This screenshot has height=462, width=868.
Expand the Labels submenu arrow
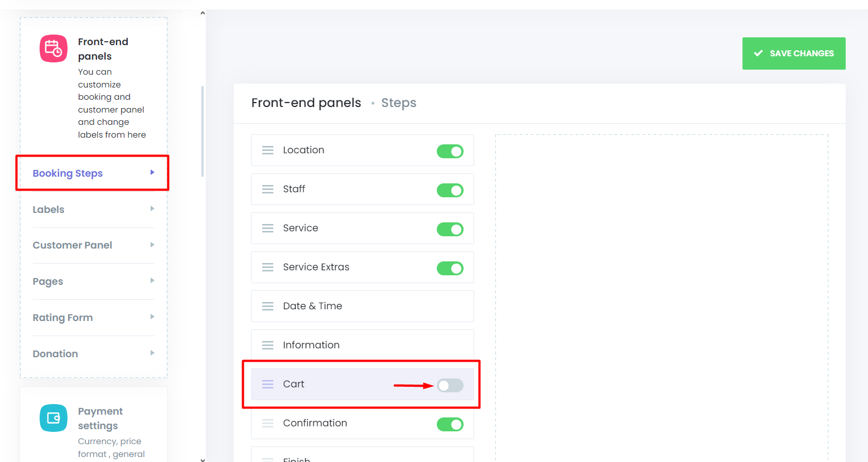click(x=152, y=208)
